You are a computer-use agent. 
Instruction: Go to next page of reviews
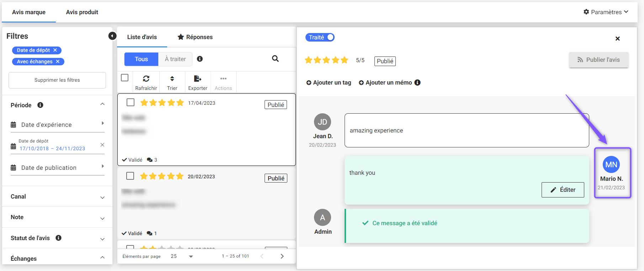282,256
